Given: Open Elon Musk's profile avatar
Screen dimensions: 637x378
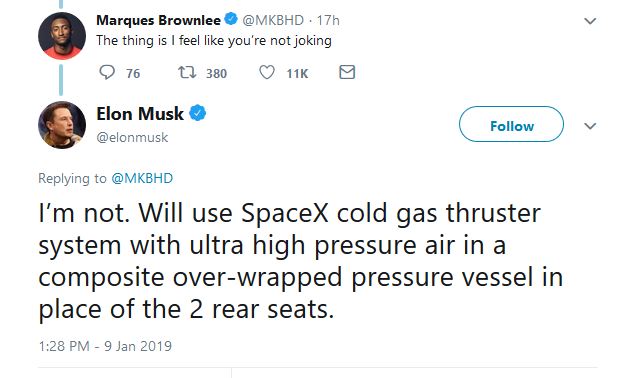Looking at the screenshot, I should click(62, 125).
